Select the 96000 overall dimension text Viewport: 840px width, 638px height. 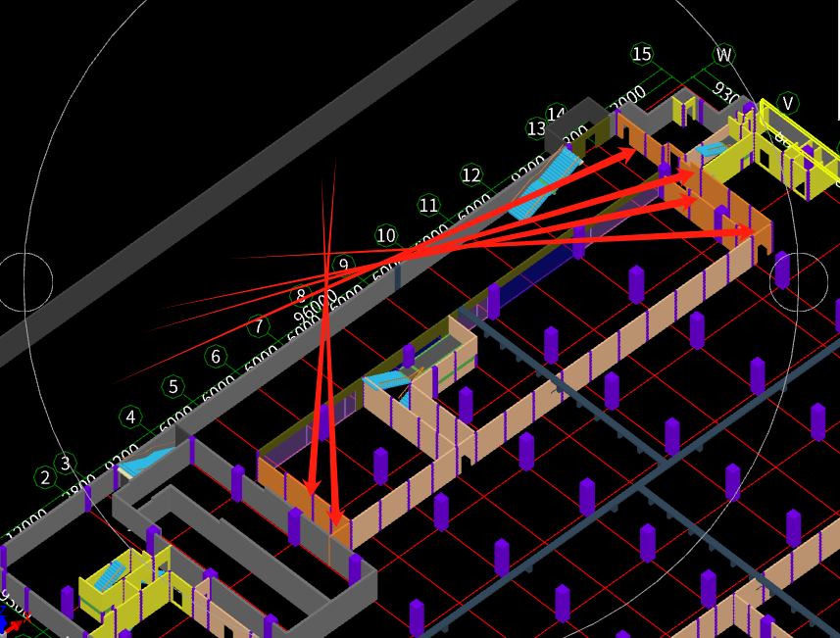(315, 307)
